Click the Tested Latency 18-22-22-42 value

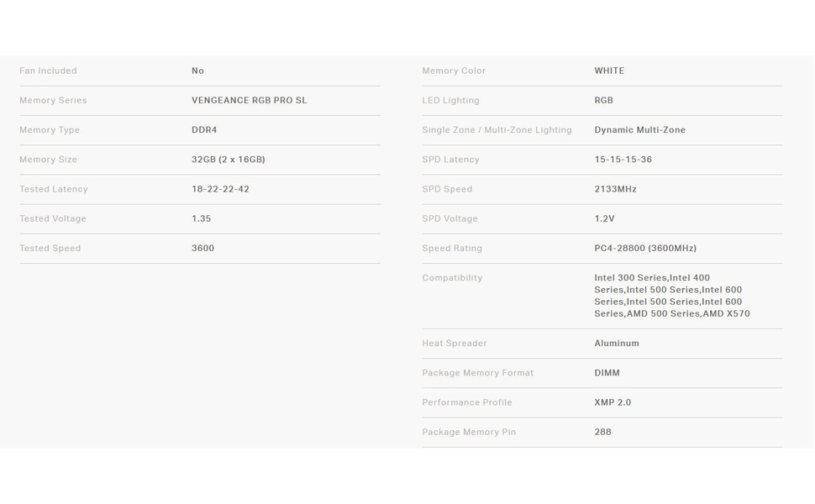coord(220,189)
